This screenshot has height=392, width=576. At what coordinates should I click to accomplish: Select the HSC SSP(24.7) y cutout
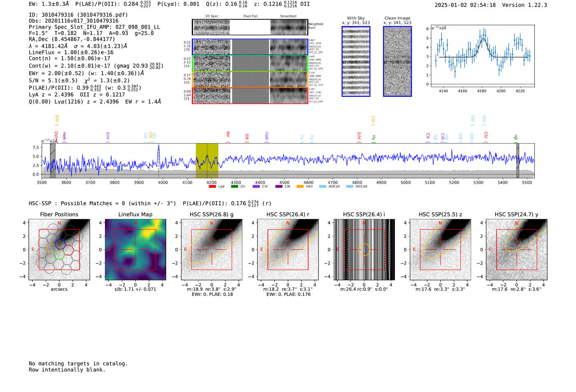click(x=517, y=249)
